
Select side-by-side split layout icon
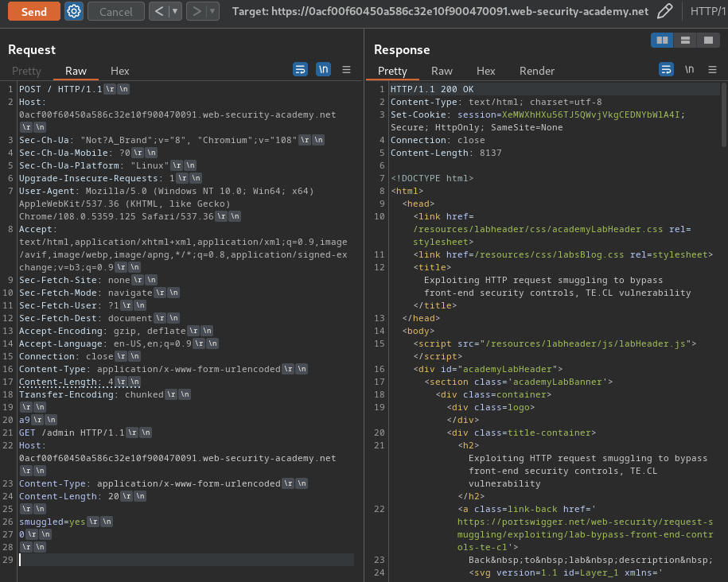(x=662, y=41)
